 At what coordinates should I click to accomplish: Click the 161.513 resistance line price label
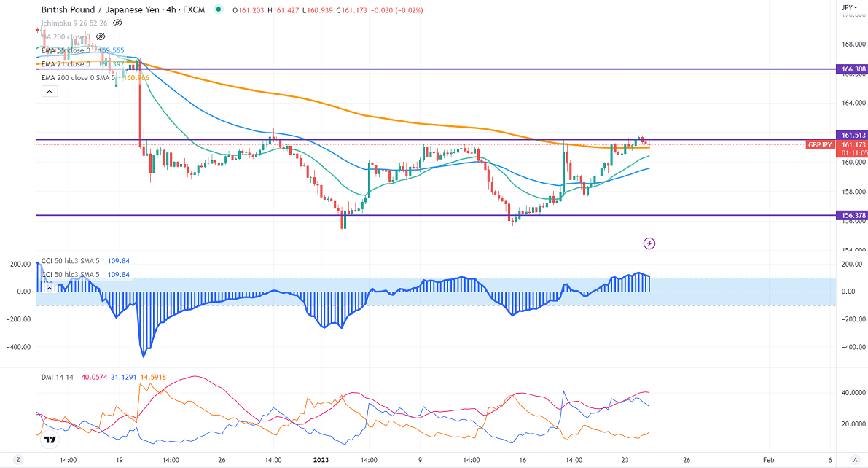853,135
